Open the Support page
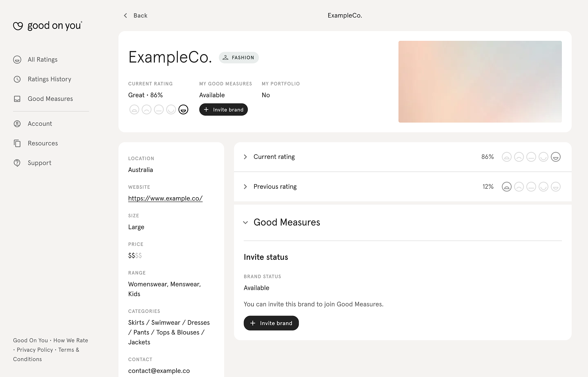 point(39,163)
